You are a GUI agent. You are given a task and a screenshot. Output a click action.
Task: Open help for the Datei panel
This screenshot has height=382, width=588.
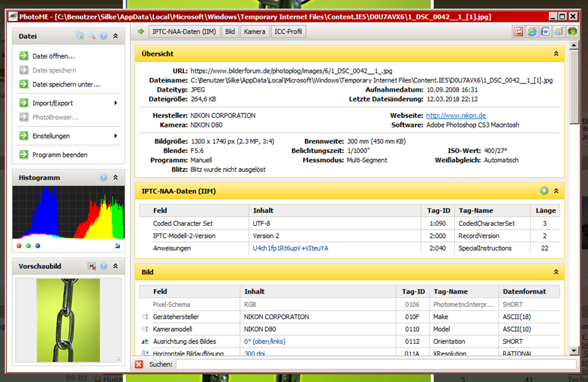coord(104,36)
